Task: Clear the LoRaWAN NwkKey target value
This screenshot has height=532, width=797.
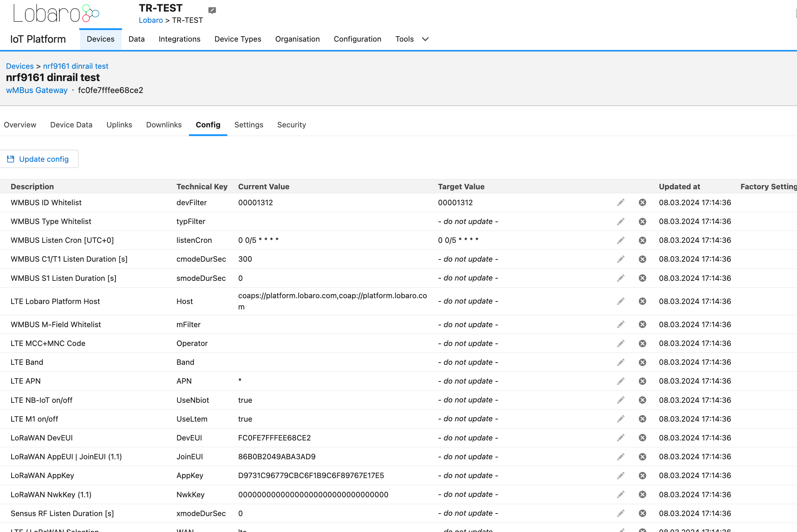Action: (x=642, y=494)
